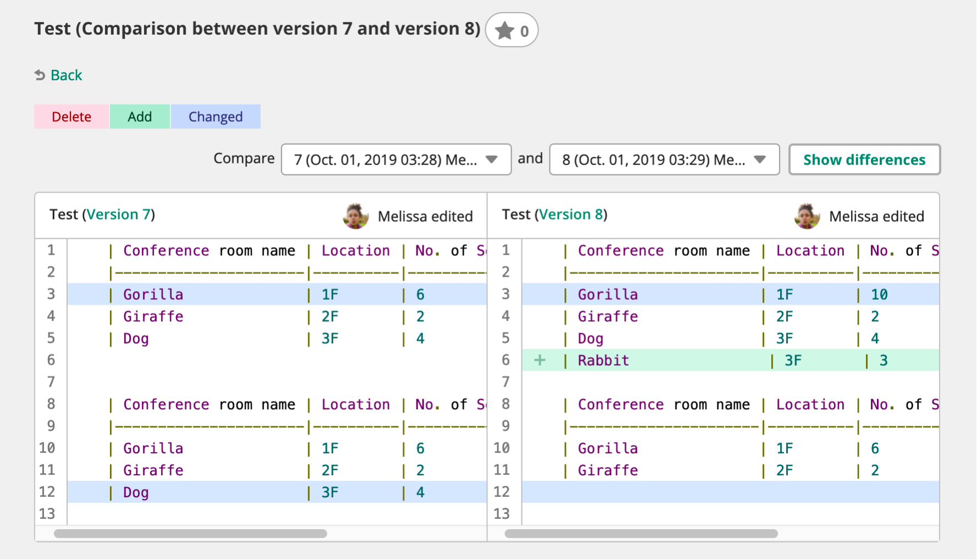The height and width of the screenshot is (560, 977).
Task: Open the Version 8 link
Action: (x=570, y=215)
